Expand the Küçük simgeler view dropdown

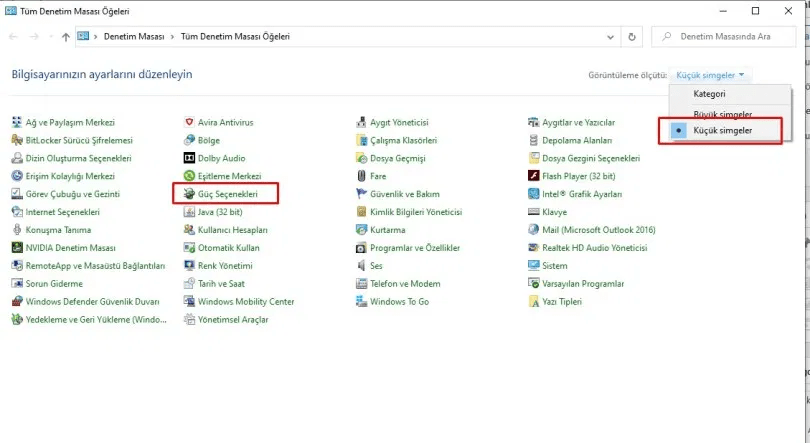[x=710, y=75]
